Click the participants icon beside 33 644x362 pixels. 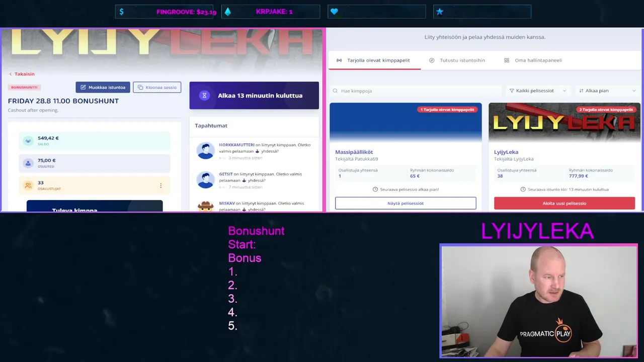28,186
